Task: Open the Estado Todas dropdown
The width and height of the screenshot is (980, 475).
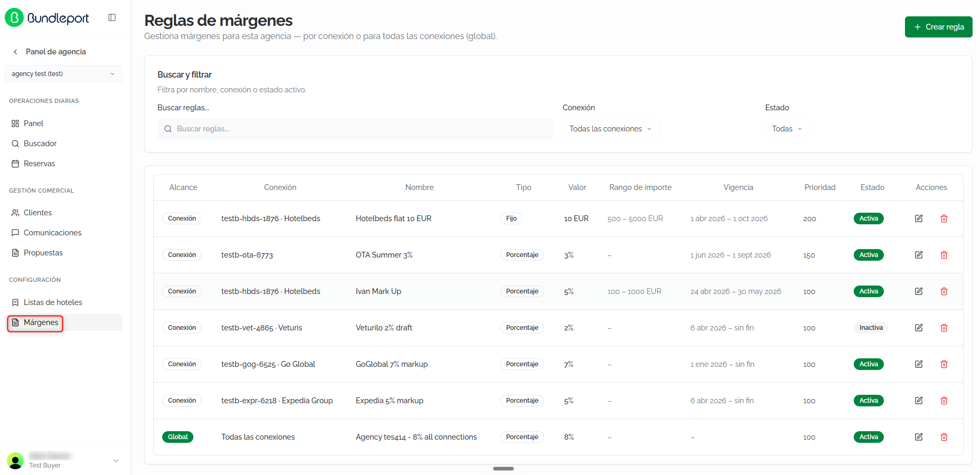Action: (787, 129)
